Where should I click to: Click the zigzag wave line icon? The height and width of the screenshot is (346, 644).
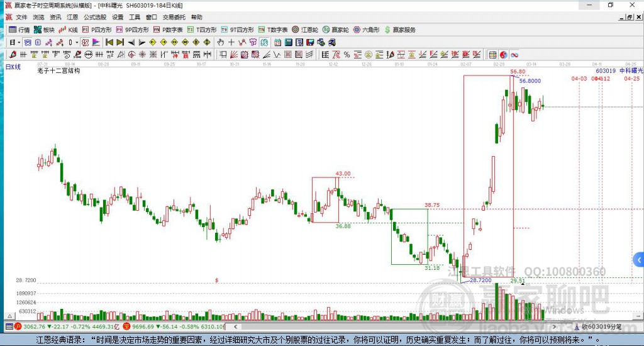click(x=277, y=55)
